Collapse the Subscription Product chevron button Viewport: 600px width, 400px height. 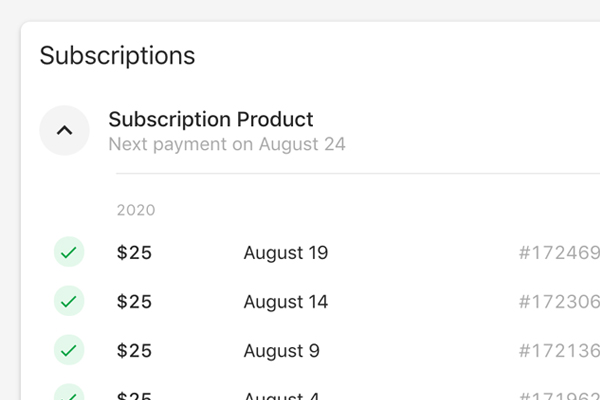pyautogui.click(x=64, y=131)
